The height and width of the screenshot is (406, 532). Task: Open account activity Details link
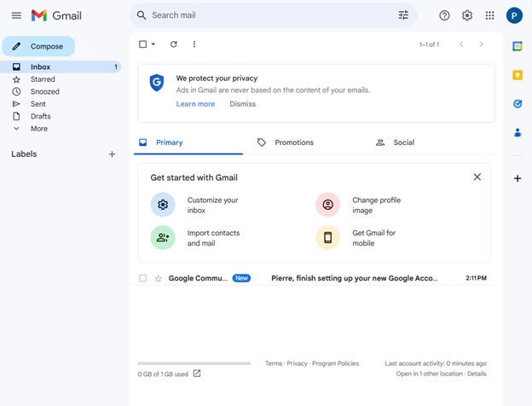click(x=477, y=374)
